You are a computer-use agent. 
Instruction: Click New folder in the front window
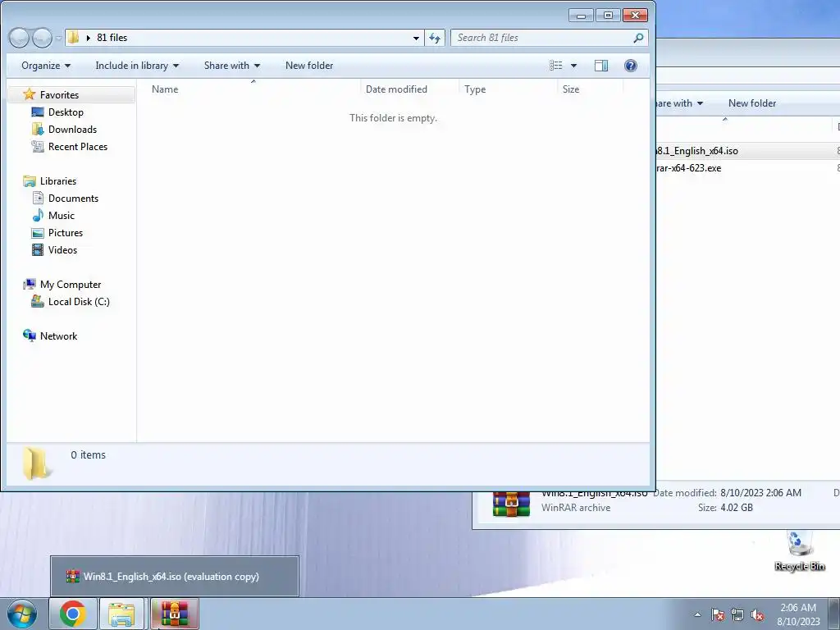click(309, 66)
